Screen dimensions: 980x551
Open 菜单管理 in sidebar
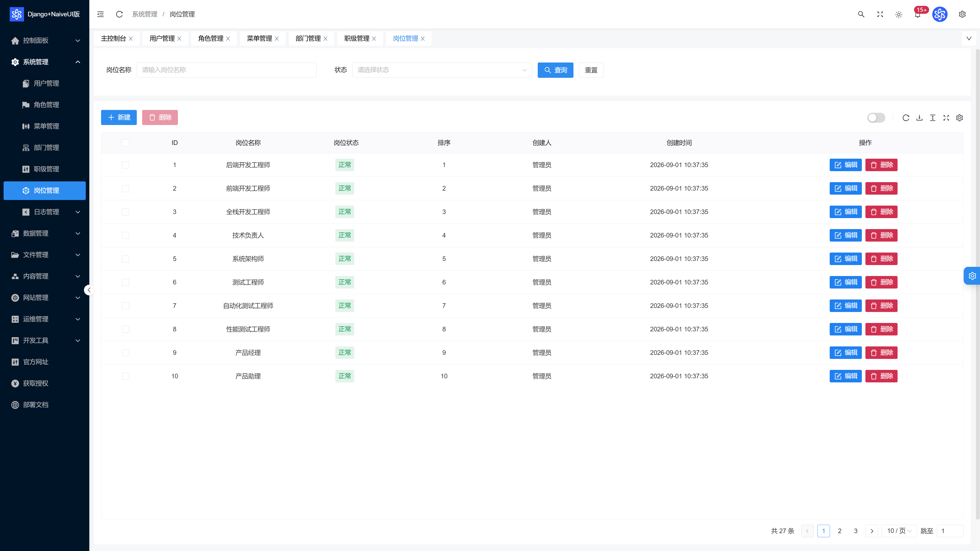point(44,126)
